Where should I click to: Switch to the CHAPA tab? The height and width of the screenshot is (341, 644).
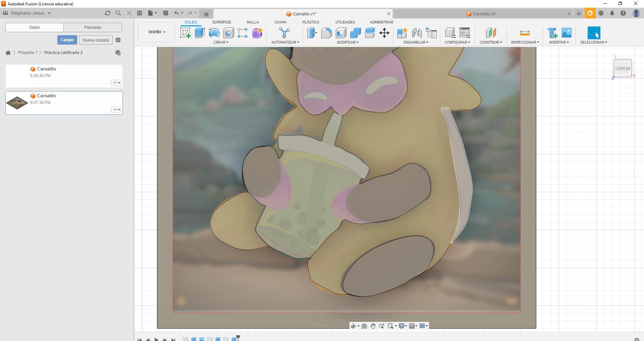pyautogui.click(x=280, y=22)
